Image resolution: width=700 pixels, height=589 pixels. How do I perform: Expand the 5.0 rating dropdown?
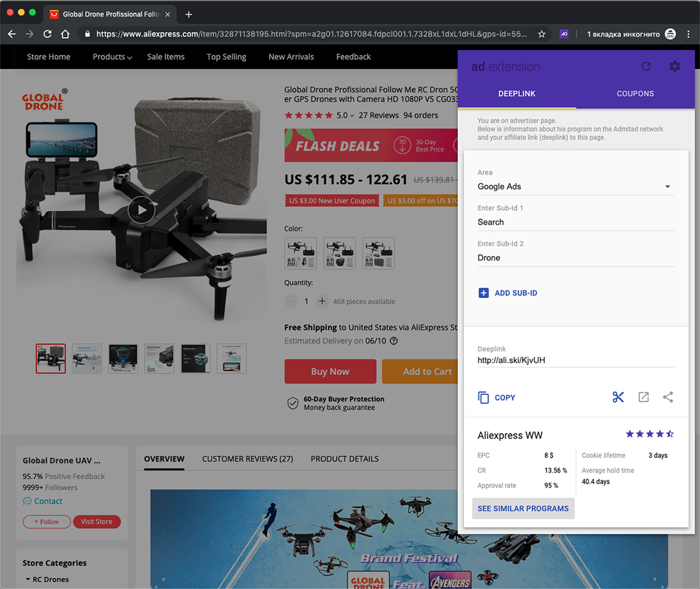click(x=345, y=115)
